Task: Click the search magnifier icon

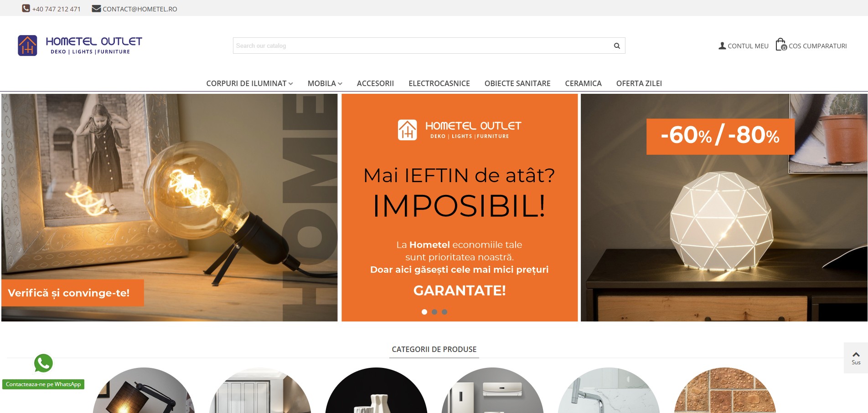Action: click(617, 46)
